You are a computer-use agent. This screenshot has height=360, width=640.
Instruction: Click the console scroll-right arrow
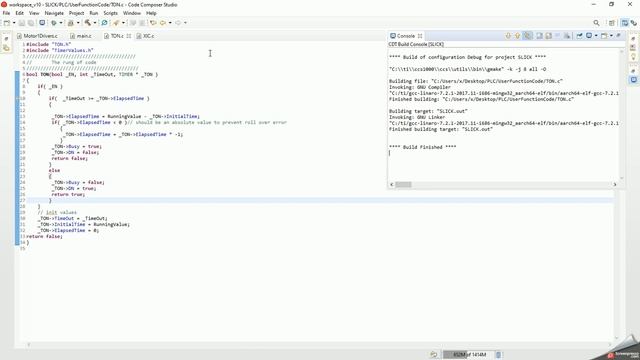click(615, 184)
